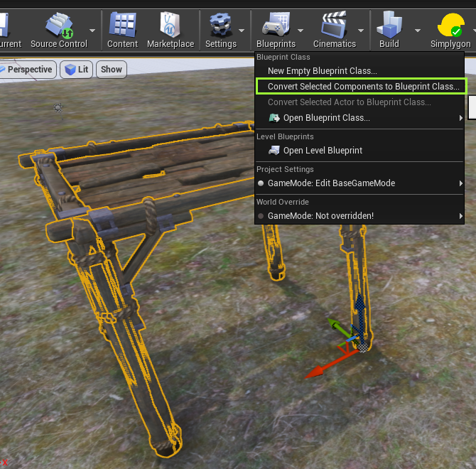This screenshot has width=476, height=469.
Task: Click GameMode: Edit BaseGameMode entry
Action: tap(331, 183)
